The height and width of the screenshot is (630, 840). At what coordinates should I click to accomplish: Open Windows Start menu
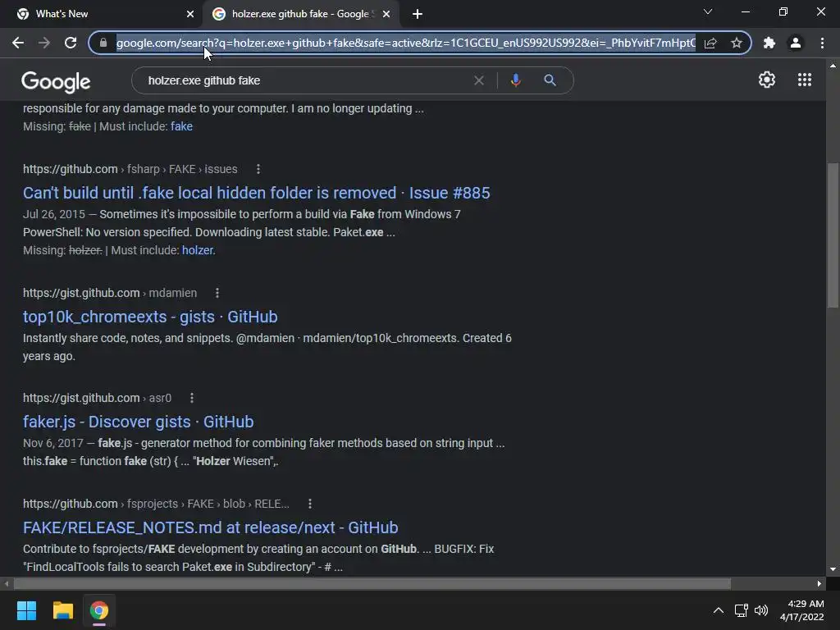[26, 610]
